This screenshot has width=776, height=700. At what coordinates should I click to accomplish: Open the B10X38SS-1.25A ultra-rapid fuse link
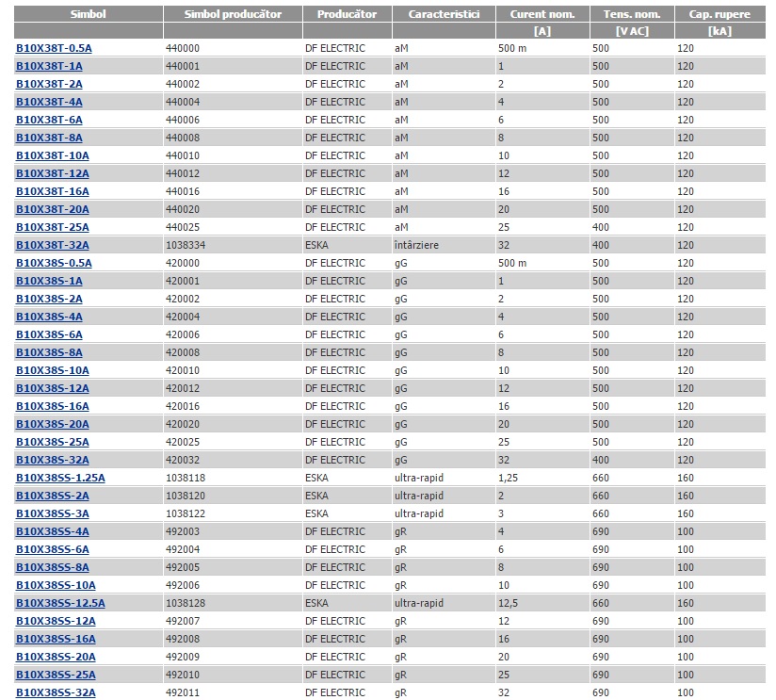pos(60,478)
